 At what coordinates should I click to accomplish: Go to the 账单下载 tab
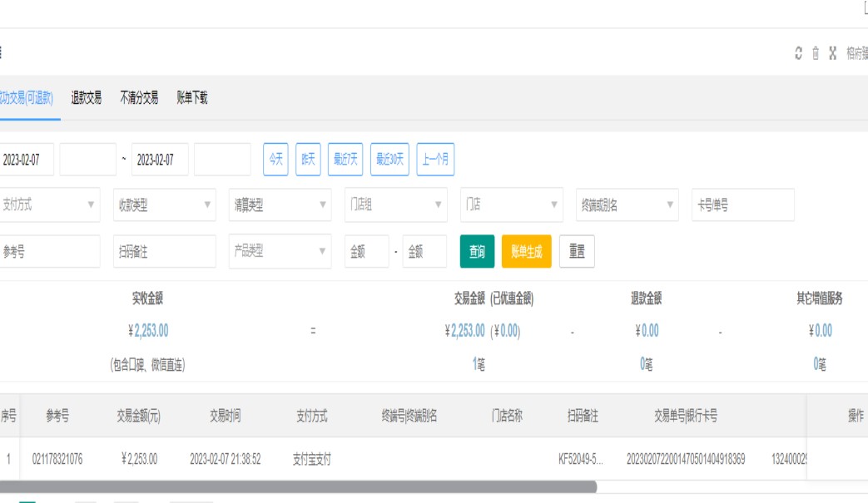(192, 98)
